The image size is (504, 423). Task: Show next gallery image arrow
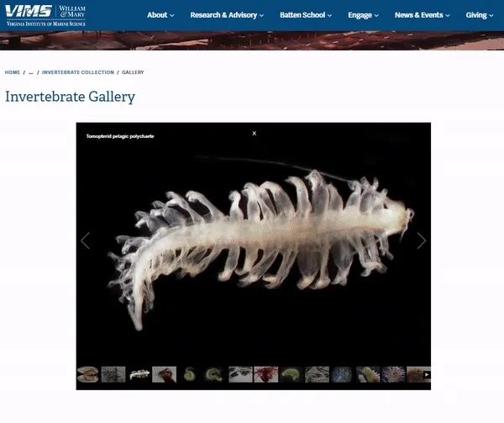coord(422,241)
